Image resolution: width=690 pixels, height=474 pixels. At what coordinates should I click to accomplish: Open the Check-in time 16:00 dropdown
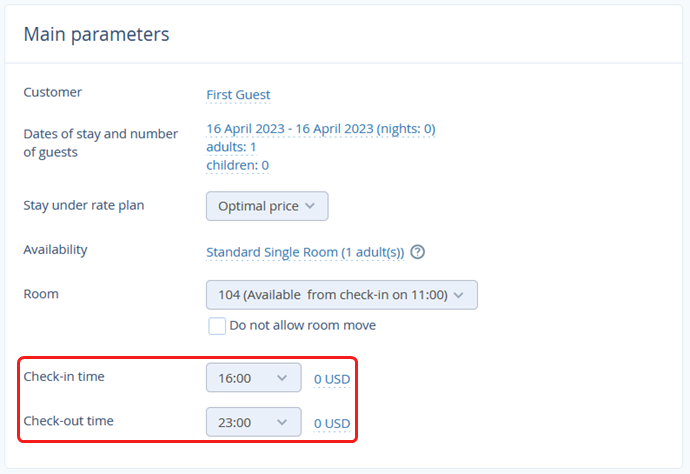click(x=253, y=378)
